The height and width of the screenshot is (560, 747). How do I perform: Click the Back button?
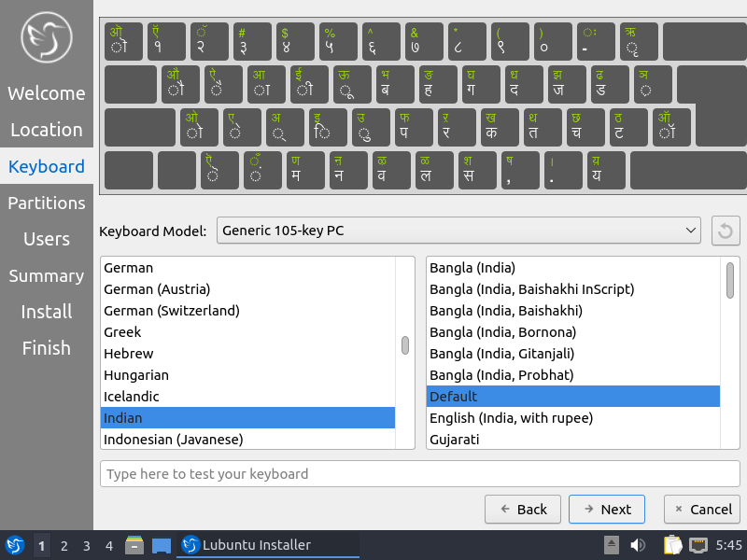(522, 509)
